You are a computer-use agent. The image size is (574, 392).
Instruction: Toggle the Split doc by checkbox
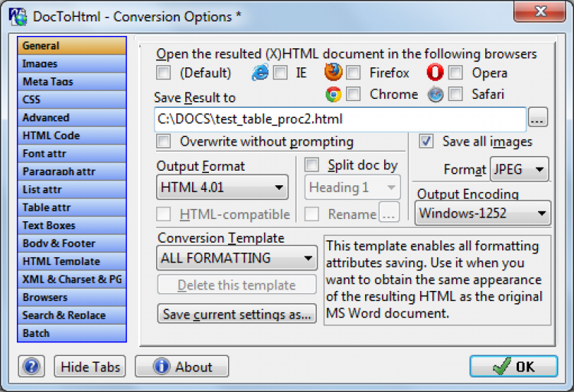(312, 165)
